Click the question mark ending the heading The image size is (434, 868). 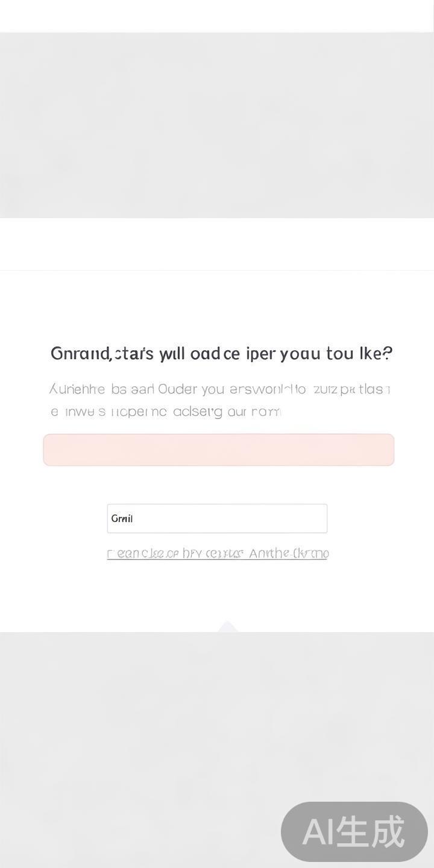[x=388, y=353]
